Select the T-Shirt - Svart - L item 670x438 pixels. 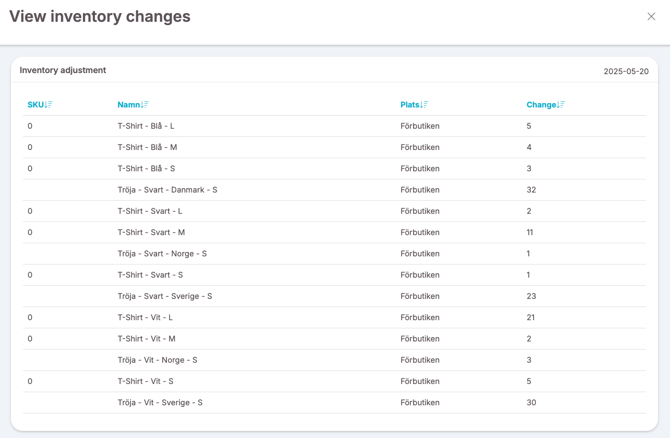pos(149,211)
